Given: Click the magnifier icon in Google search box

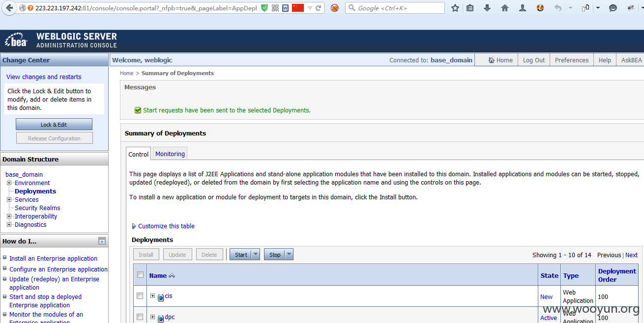Looking at the screenshot, I should click(352, 8).
